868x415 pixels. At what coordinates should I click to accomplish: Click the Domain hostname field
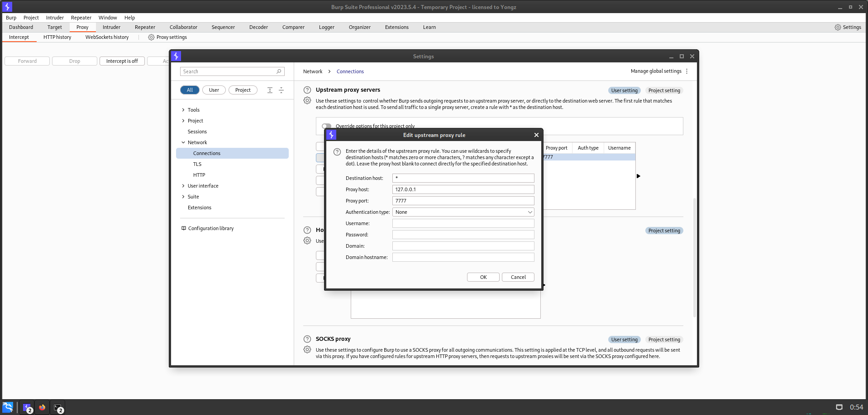point(463,257)
